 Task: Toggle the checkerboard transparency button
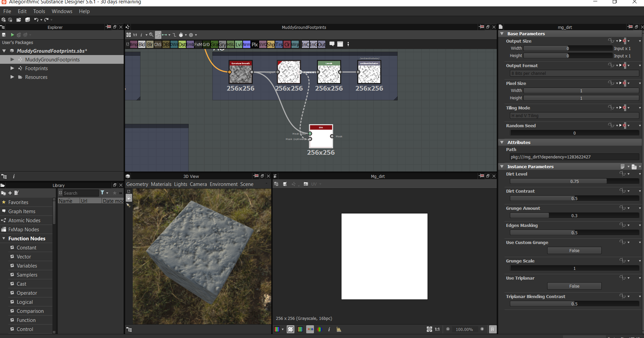click(x=291, y=329)
